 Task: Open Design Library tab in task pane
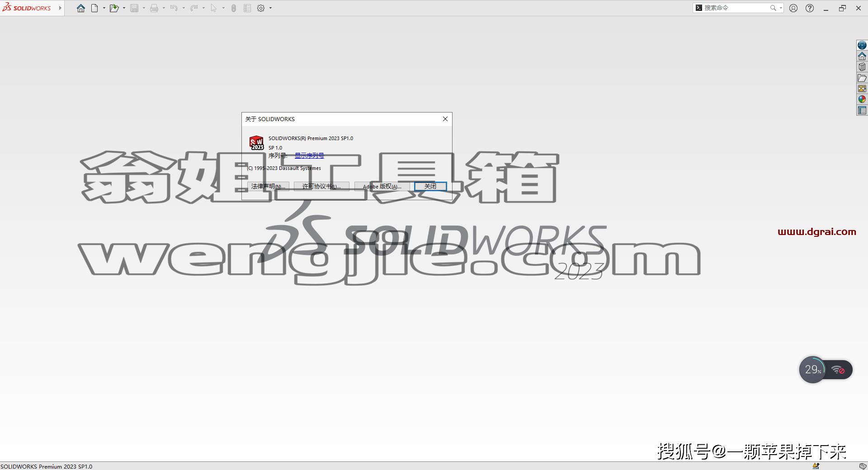862,67
